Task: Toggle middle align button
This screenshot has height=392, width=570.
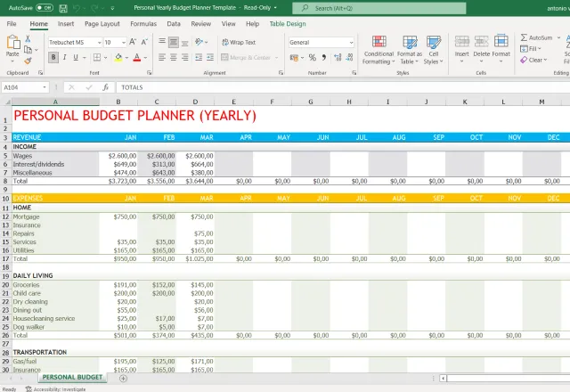Action: [x=174, y=42]
